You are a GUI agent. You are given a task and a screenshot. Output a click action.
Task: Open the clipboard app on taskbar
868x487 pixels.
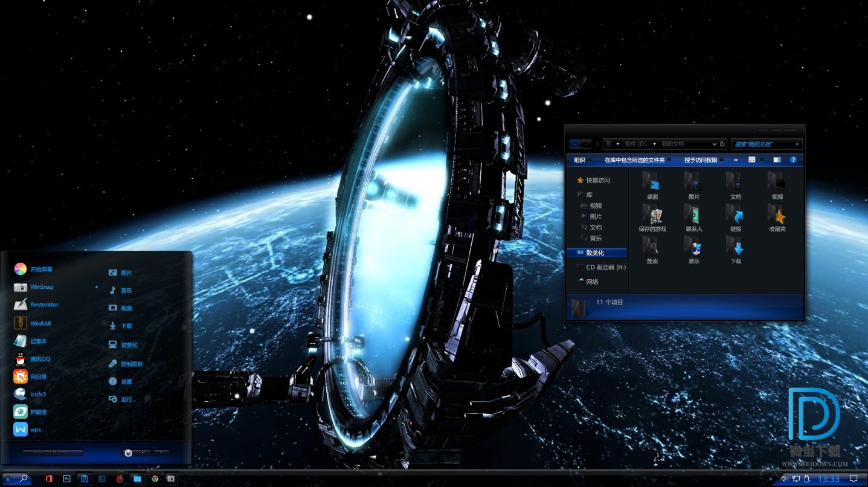tap(85, 479)
